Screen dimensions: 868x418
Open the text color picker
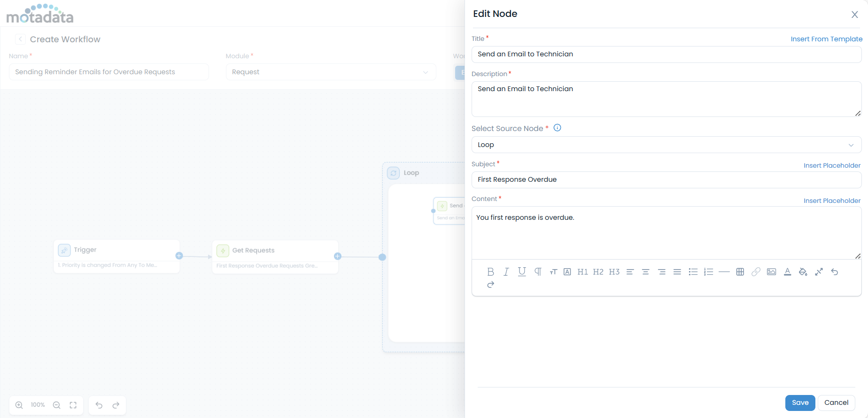click(x=787, y=272)
